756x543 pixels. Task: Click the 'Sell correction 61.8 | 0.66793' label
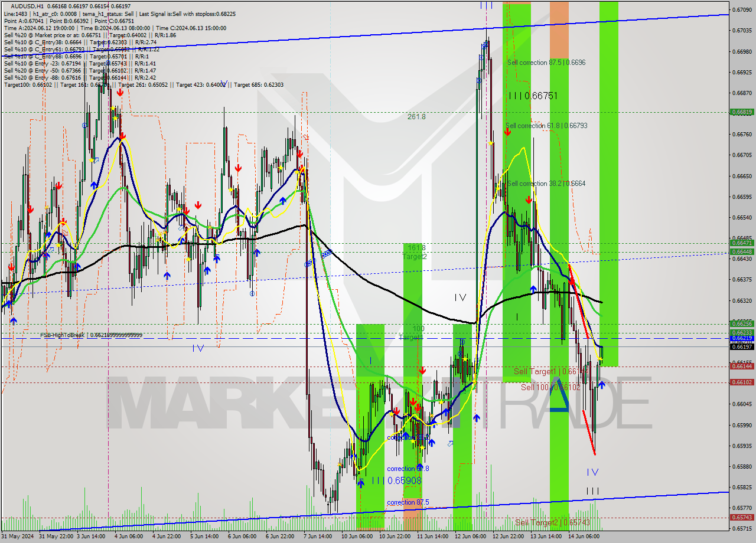(546, 125)
